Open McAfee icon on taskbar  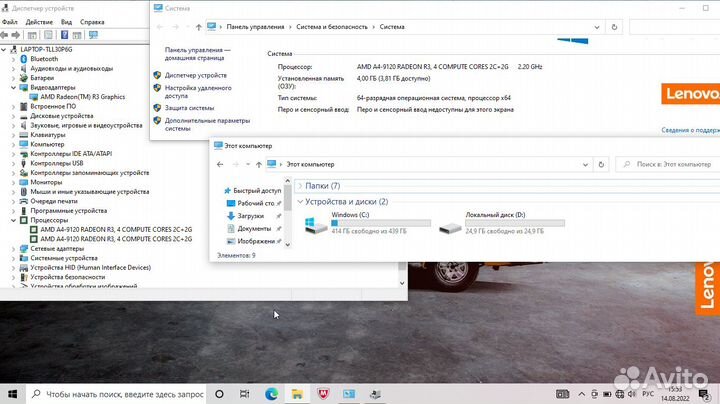coord(323,394)
